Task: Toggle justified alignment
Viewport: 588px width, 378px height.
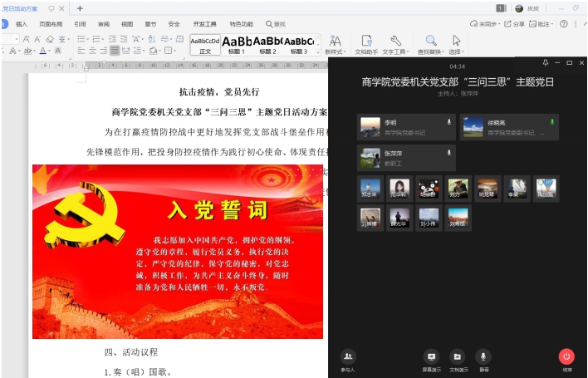Action: [115, 50]
